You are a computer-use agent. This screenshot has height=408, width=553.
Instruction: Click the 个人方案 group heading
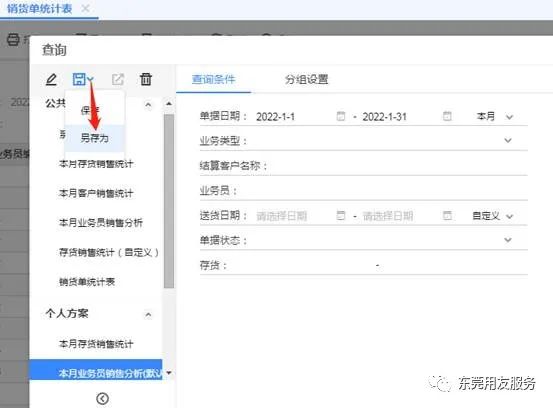[67, 313]
